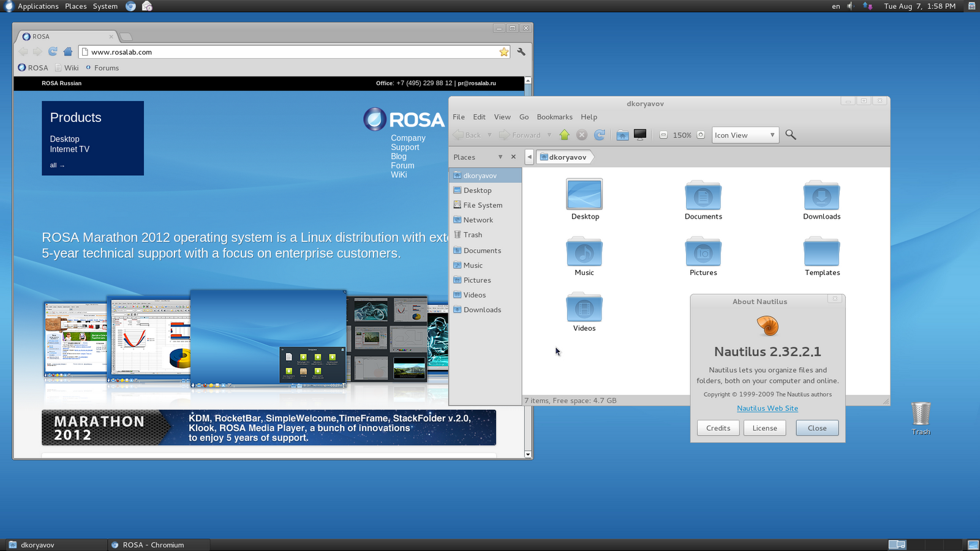Reload the Nautilus folder view
The height and width of the screenshot is (551, 980).
coord(600,135)
